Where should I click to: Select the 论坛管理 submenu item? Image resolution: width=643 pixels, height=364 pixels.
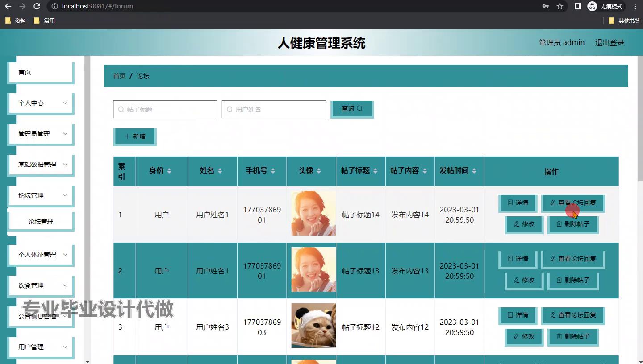[41, 222]
